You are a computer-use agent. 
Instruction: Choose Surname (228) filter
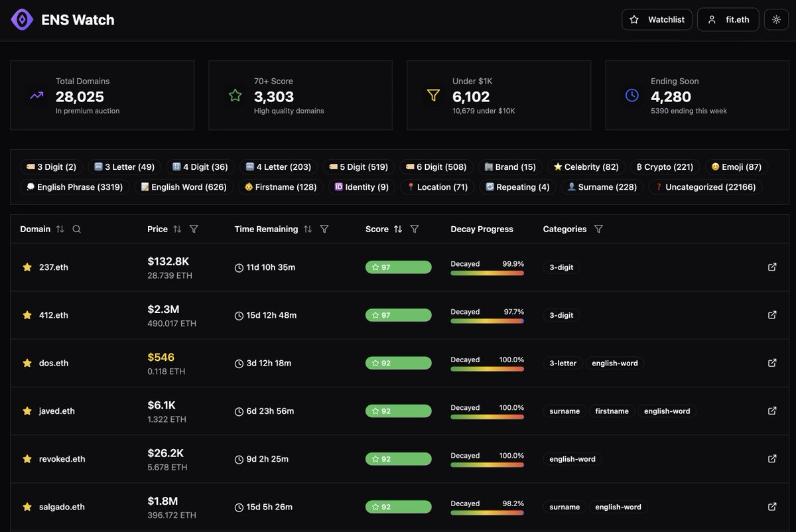602,187
